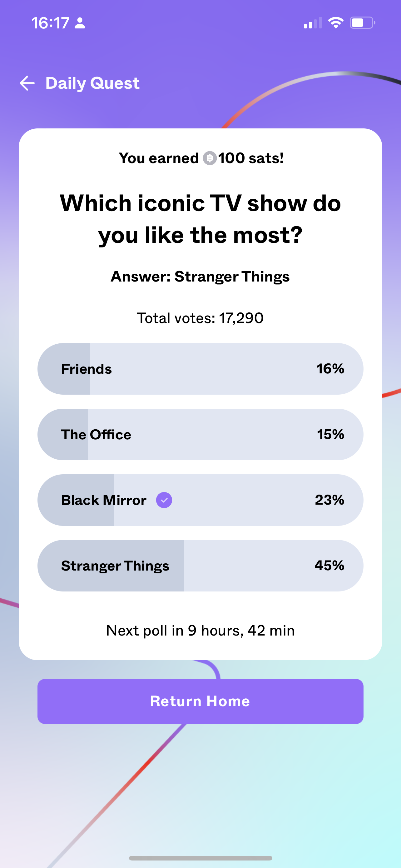The width and height of the screenshot is (401, 868).
Task: Click the 45% result on Stranger Things
Action: click(x=329, y=566)
